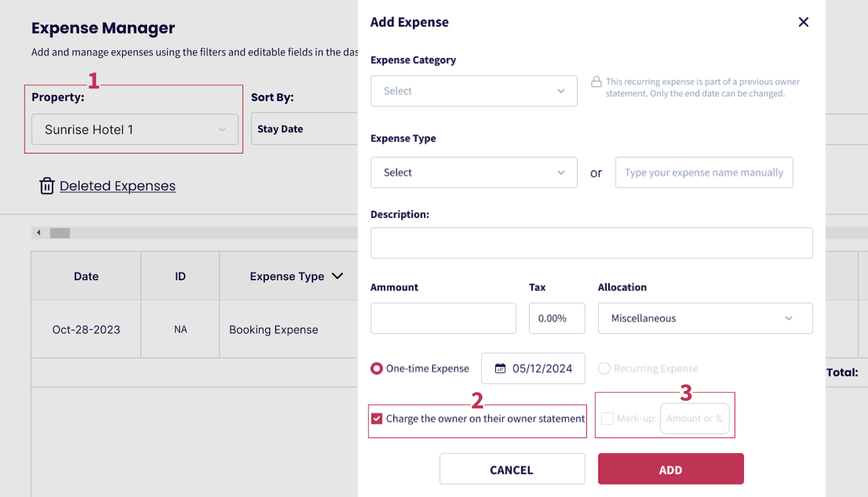Image resolution: width=868 pixels, height=497 pixels.
Task: Click the calendar icon in date field
Action: (x=500, y=369)
